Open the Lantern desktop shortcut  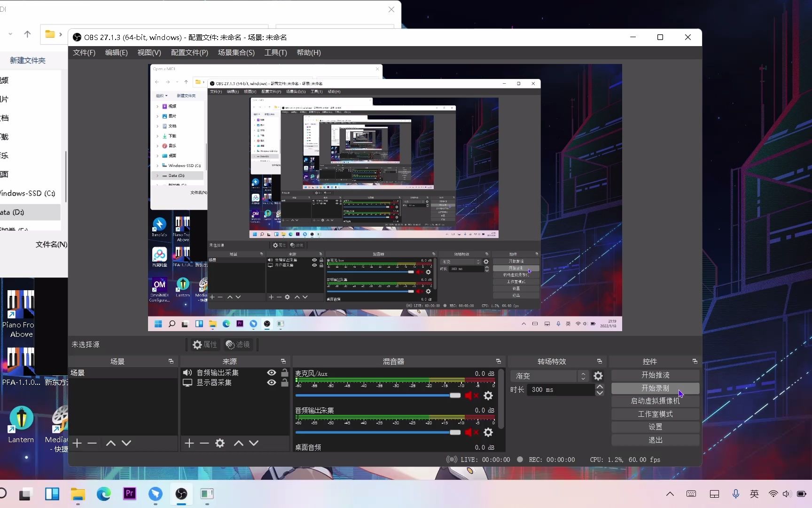click(21, 424)
